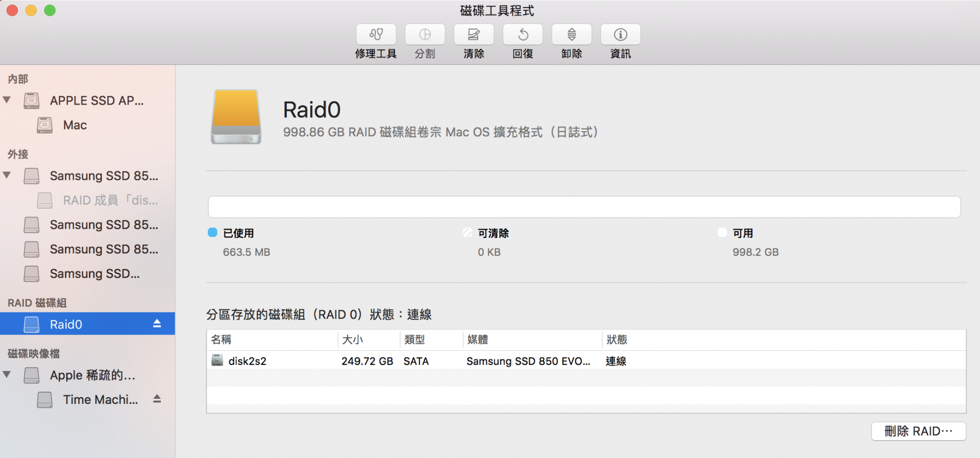
Task: Select the Mac volume in sidebar
Action: pyautogui.click(x=75, y=125)
